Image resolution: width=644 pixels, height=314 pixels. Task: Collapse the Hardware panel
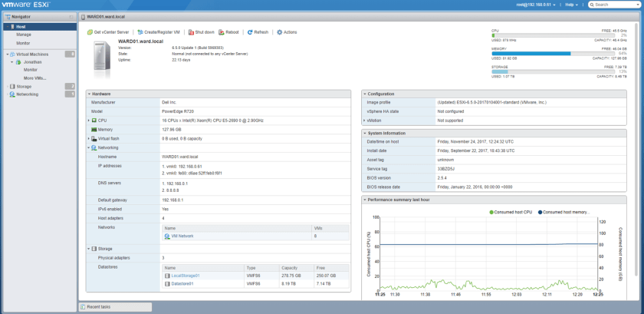tap(89, 94)
